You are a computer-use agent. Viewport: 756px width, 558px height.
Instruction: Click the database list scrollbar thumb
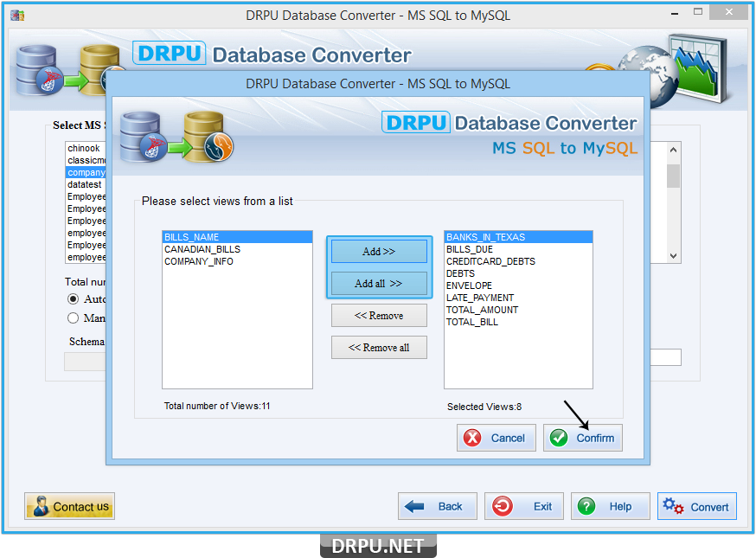[674, 176]
